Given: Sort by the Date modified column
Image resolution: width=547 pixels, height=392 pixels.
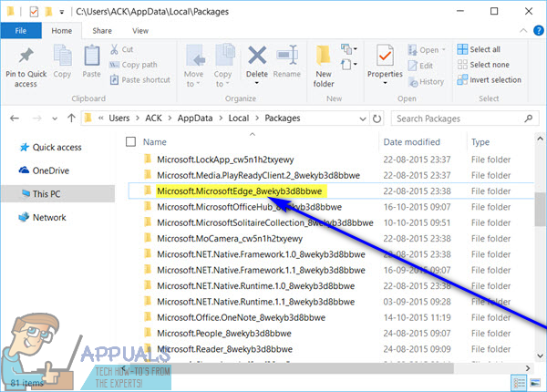Looking at the screenshot, I should (x=412, y=142).
